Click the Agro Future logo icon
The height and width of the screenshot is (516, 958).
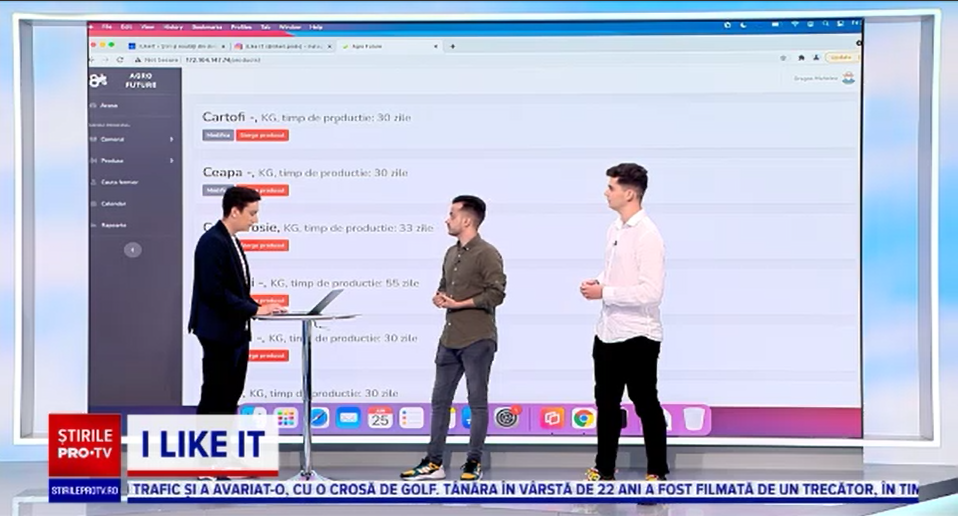(x=98, y=80)
